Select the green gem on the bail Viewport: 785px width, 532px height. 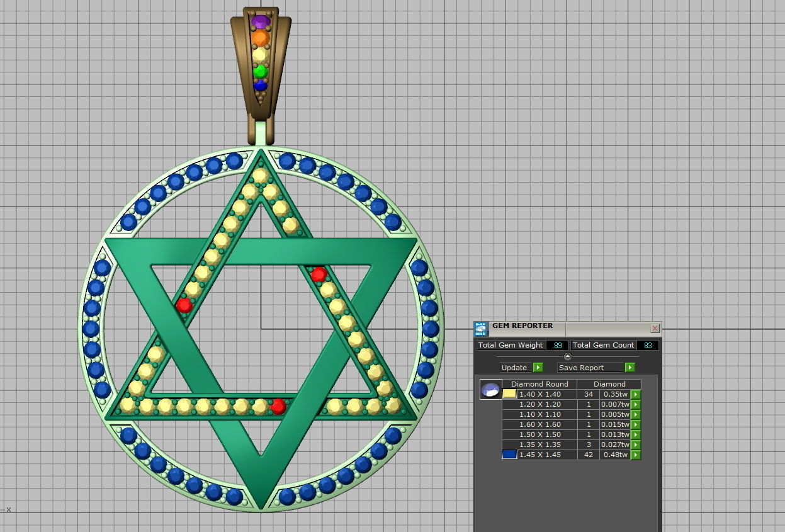pos(261,71)
